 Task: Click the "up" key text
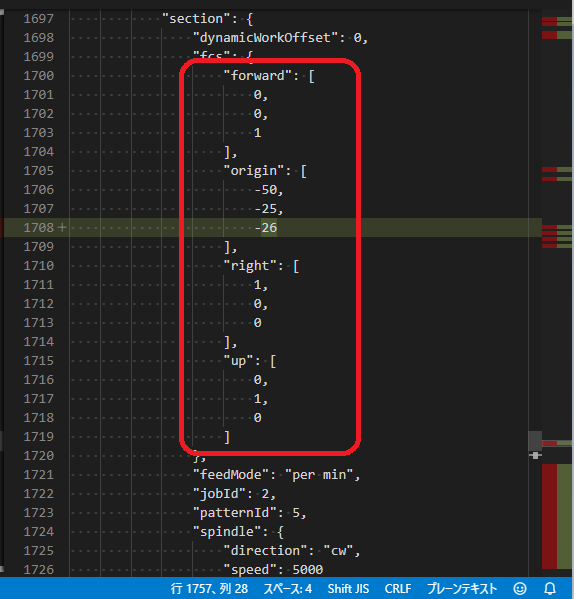239,361
